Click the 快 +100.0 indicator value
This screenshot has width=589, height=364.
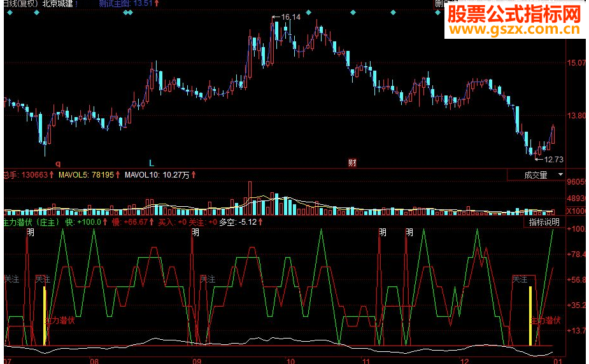pyautogui.click(x=86, y=222)
